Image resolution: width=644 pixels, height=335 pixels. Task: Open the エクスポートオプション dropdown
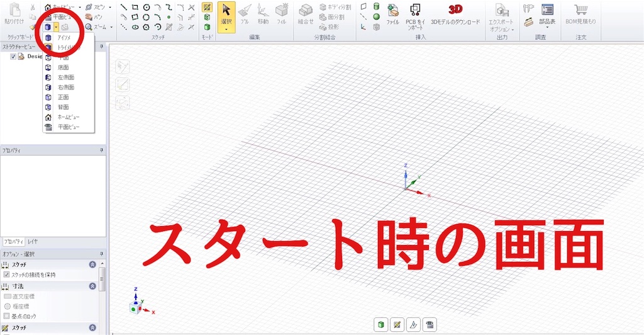(513, 30)
